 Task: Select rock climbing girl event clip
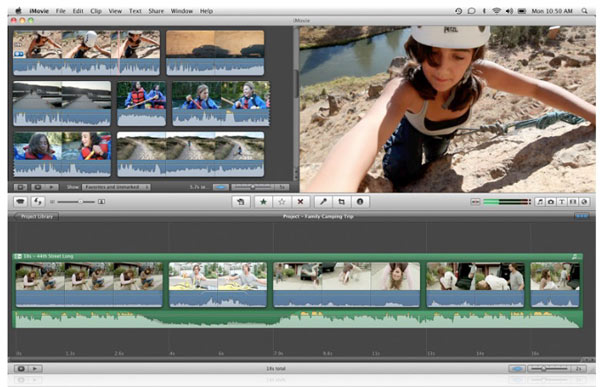(x=86, y=52)
